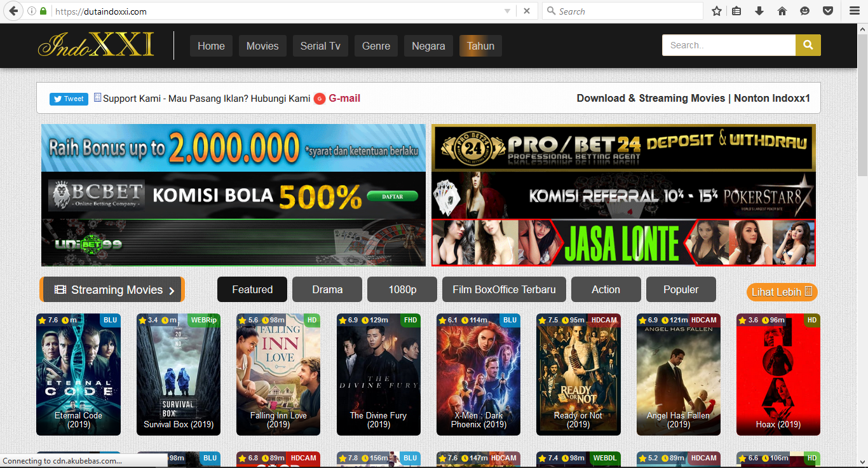Navigate back with the browser back arrow

pyautogui.click(x=13, y=11)
